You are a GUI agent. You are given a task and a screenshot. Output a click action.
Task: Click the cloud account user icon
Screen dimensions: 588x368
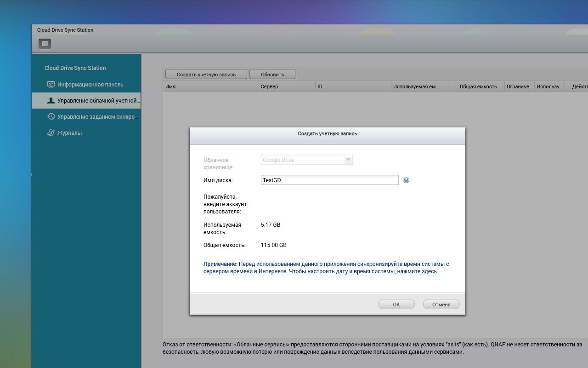pos(51,100)
